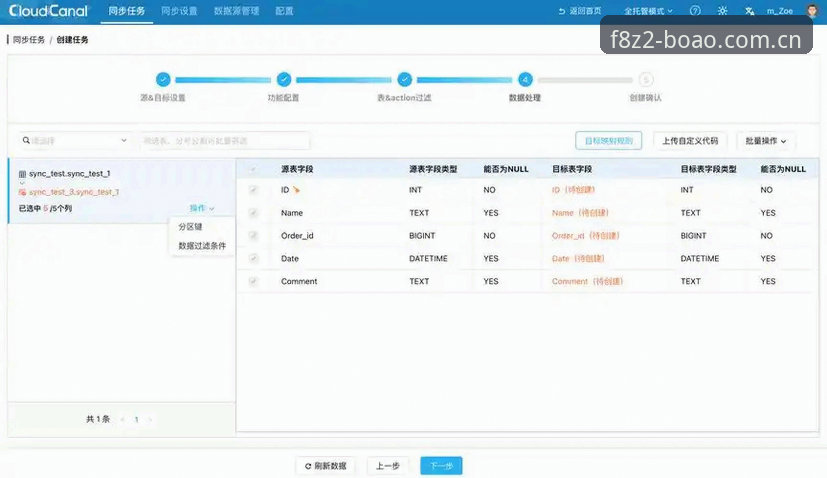Switch to 配置 tab
The width and height of the screenshot is (827, 478).
click(284, 11)
